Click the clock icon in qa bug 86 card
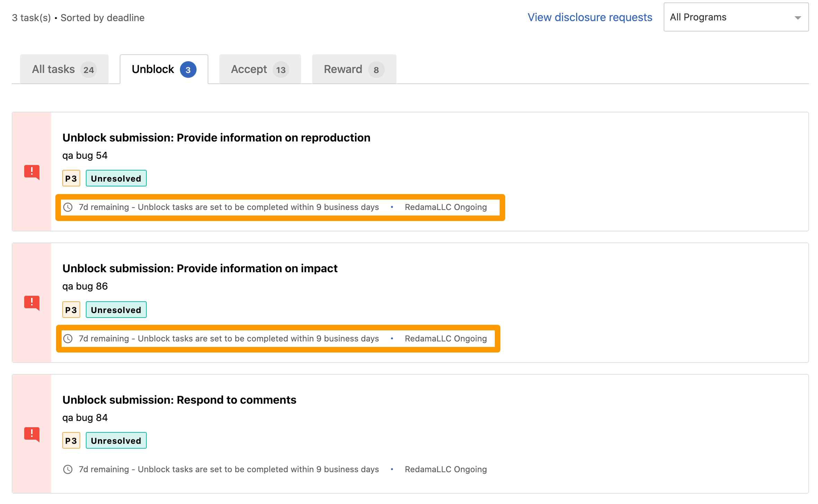Viewport: 818px width, 504px height. 68,339
